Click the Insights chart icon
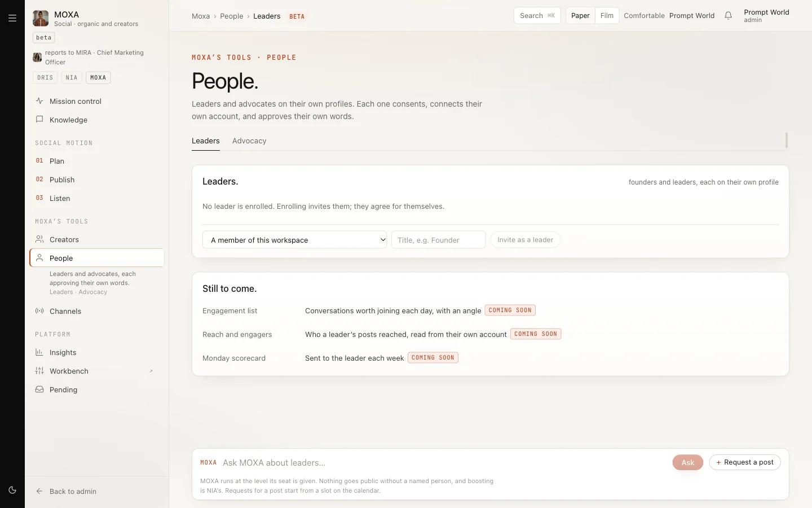Screen dimensions: 812x508 click(x=39, y=352)
